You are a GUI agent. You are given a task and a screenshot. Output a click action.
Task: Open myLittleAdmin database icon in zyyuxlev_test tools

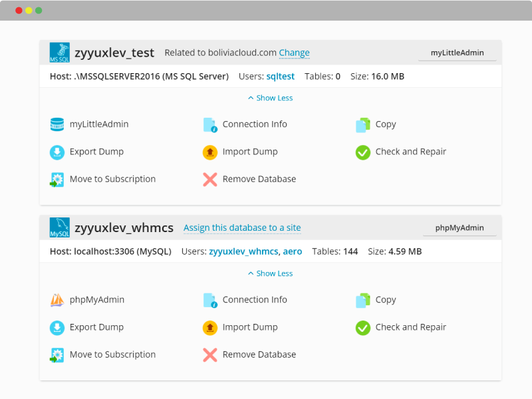(57, 124)
